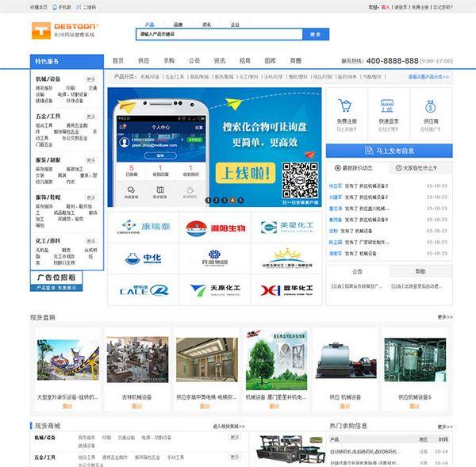Open the 吉林机械设备 product thumbnail

137,360
